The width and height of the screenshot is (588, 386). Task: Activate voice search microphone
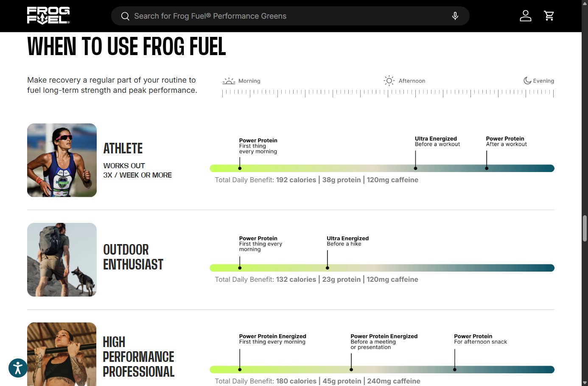[x=455, y=16]
